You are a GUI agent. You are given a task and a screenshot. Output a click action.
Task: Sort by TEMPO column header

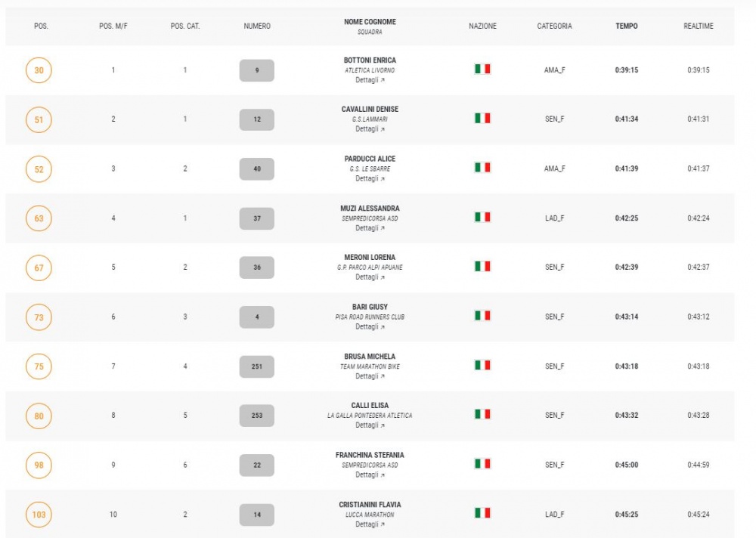626,26
